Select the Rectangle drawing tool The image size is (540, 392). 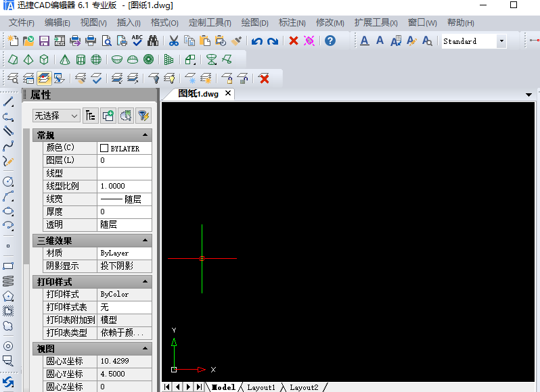coord(8,266)
